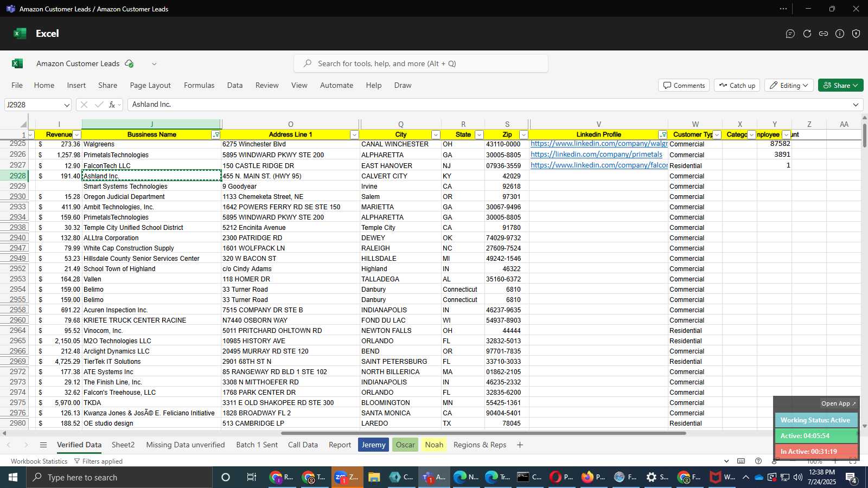Viewport: 868px width, 488px height.
Task: Open the Walgreens LinkedIn link
Action: pyautogui.click(x=598, y=144)
